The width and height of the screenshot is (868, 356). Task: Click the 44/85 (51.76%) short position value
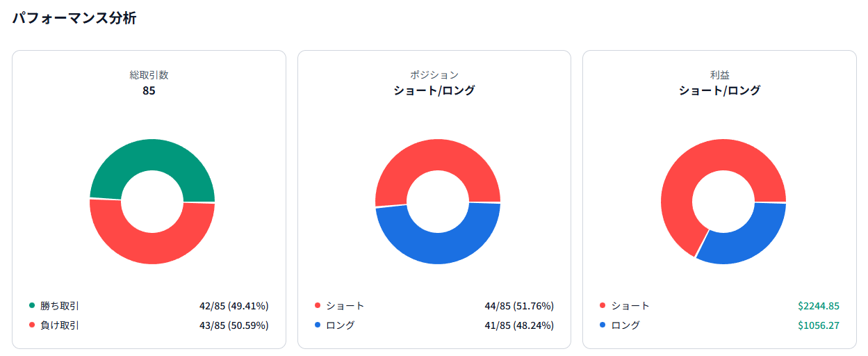click(518, 305)
